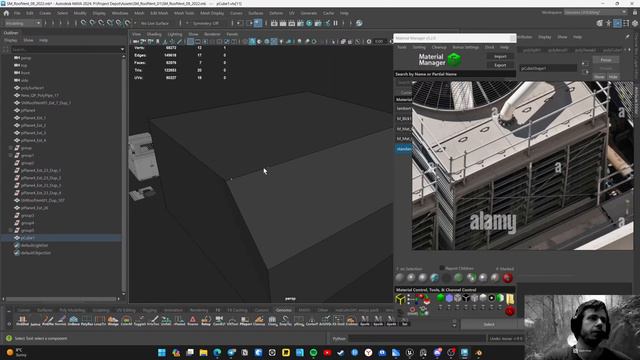Click the IPR render icon
This screenshot has height=360, width=640.
(x=291, y=23)
